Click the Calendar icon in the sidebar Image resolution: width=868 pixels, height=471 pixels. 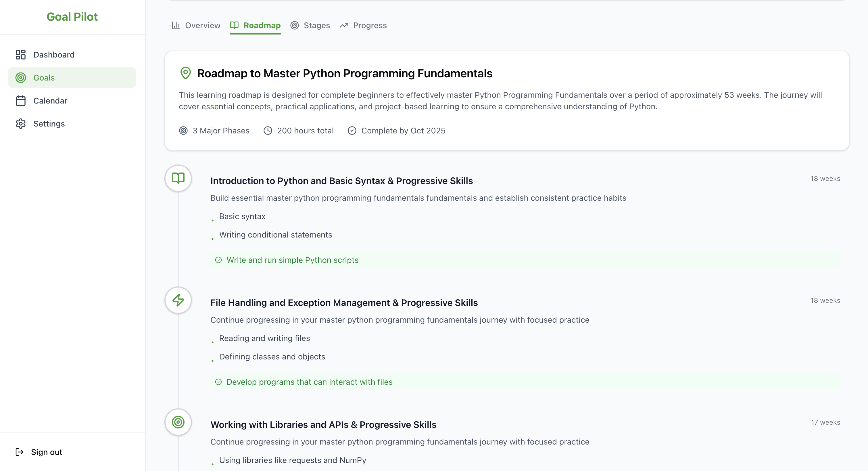point(21,100)
